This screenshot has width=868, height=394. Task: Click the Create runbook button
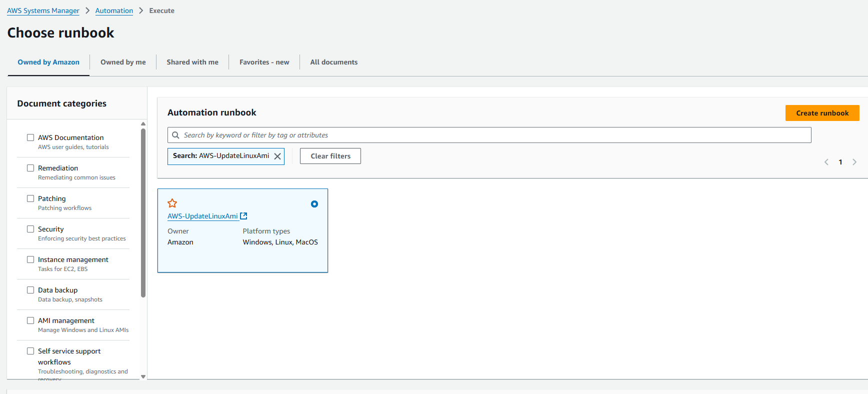[x=822, y=113]
